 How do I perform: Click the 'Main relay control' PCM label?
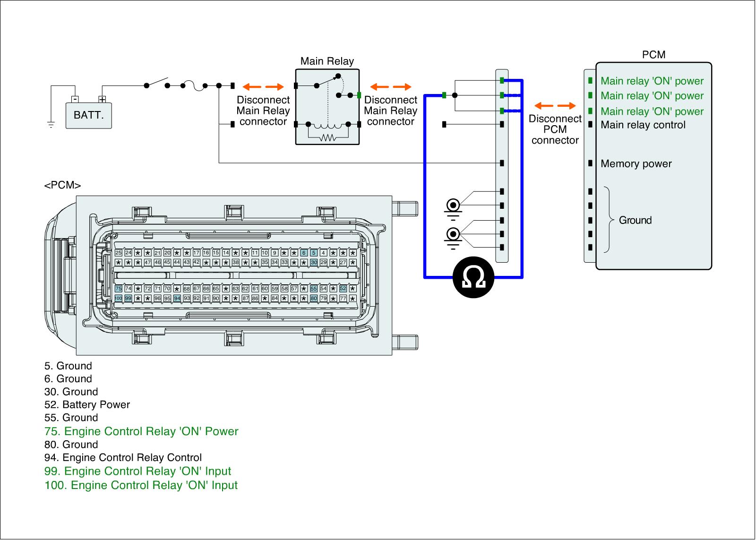(643, 125)
